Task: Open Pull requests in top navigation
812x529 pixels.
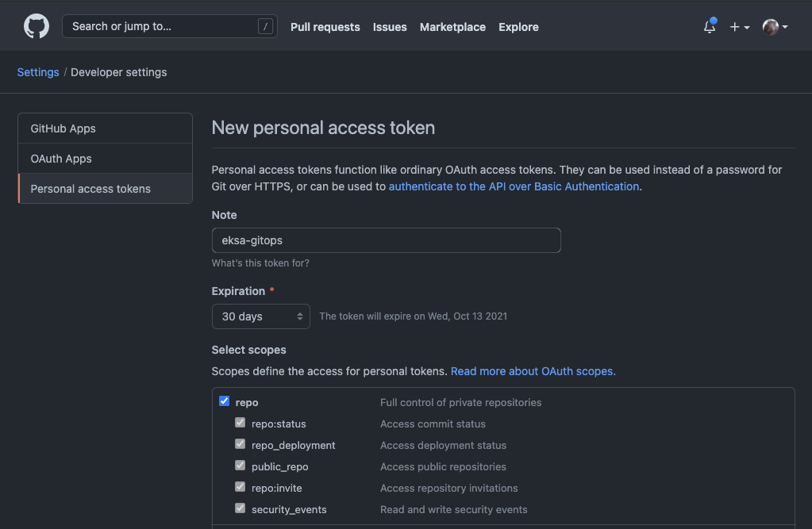Action: click(325, 27)
